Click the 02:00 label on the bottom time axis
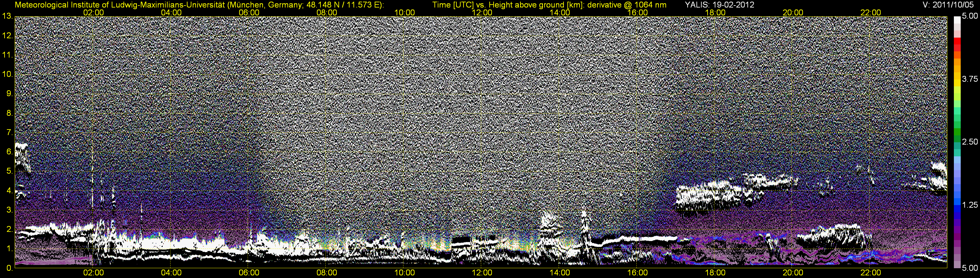Screen dimensions: 980x278 [93, 273]
